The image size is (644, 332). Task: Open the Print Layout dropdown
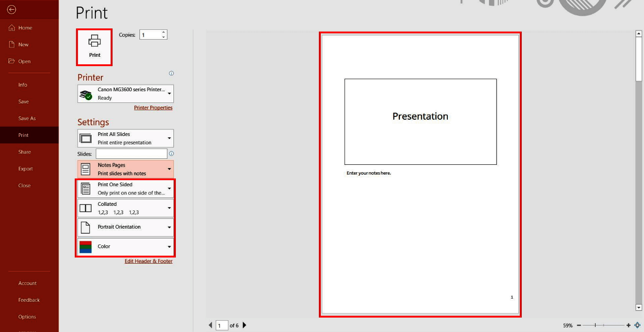(x=169, y=169)
